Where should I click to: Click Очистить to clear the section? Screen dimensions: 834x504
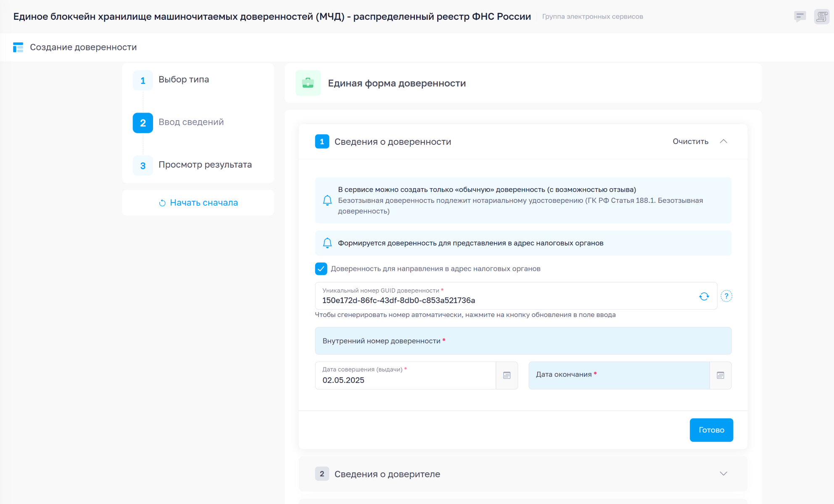tap(690, 142)
